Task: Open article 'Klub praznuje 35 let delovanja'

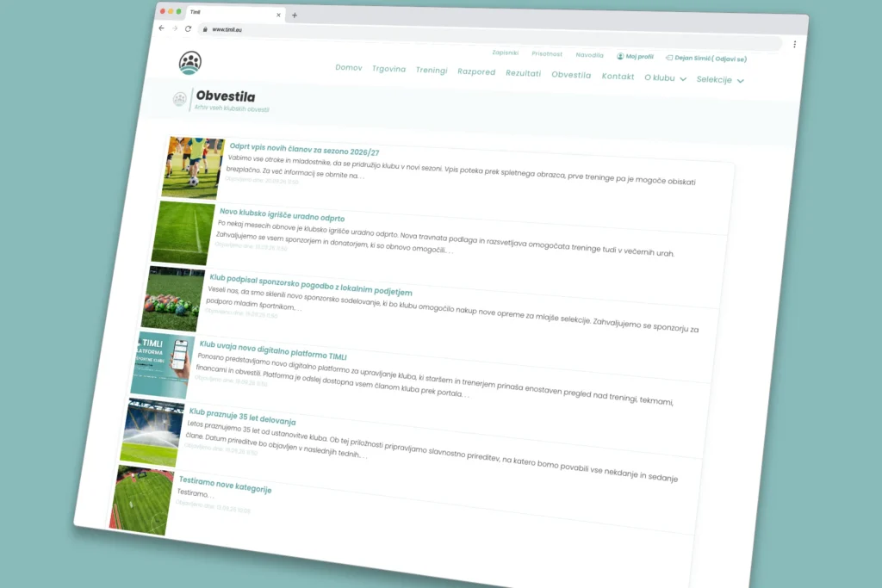Action: click(242, 417)
